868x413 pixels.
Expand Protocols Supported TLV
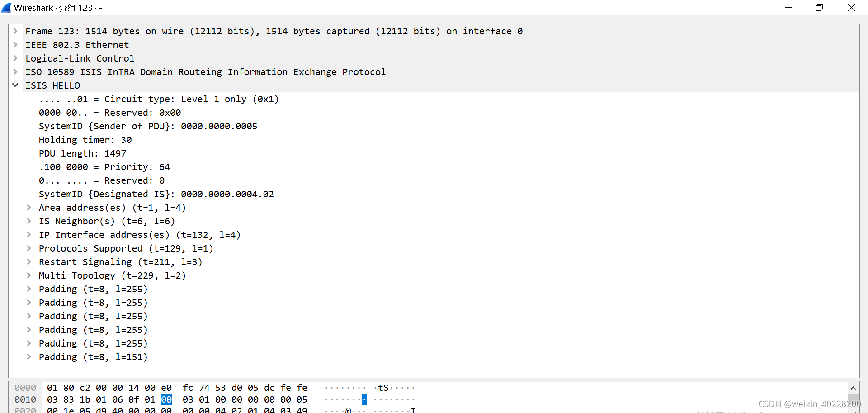click(x=29, y=248)
